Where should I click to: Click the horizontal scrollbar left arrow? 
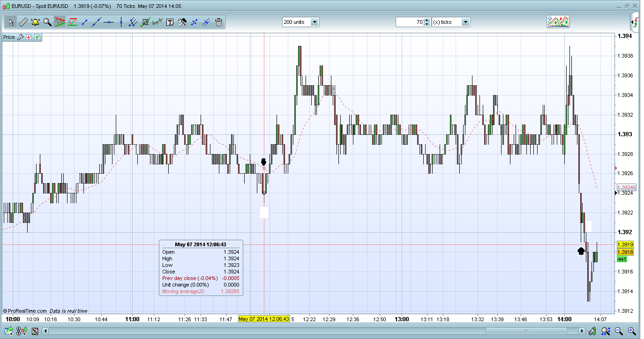pyautogui.click(x=45, y=332)
